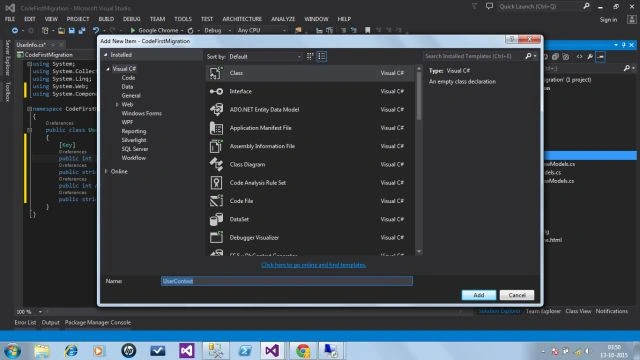Pick the ADO.NET Entity Data Model icon
The height and width of the screenshot is (360, 640).
click(216, 109)
